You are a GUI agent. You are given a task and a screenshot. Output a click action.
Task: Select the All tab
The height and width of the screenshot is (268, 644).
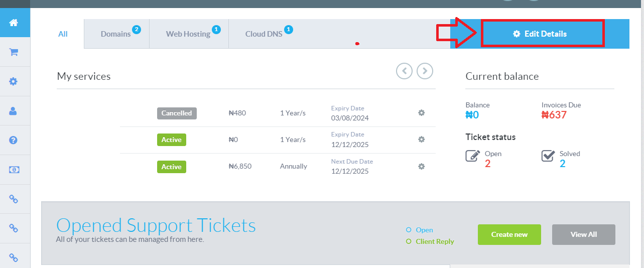point(63,34)
